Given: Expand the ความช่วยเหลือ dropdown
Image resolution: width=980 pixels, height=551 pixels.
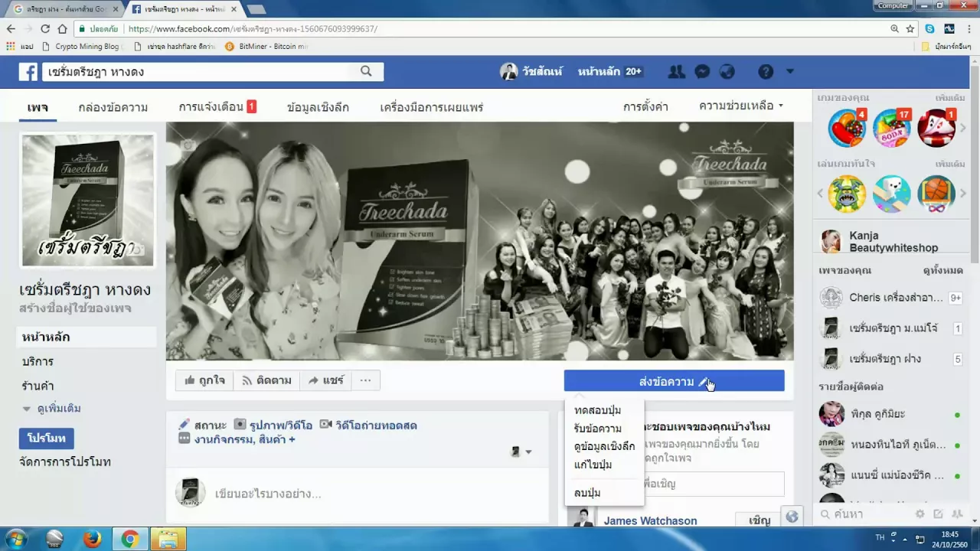Looking at the screenshot, I should pyautogui.click(x=741, y=106).
